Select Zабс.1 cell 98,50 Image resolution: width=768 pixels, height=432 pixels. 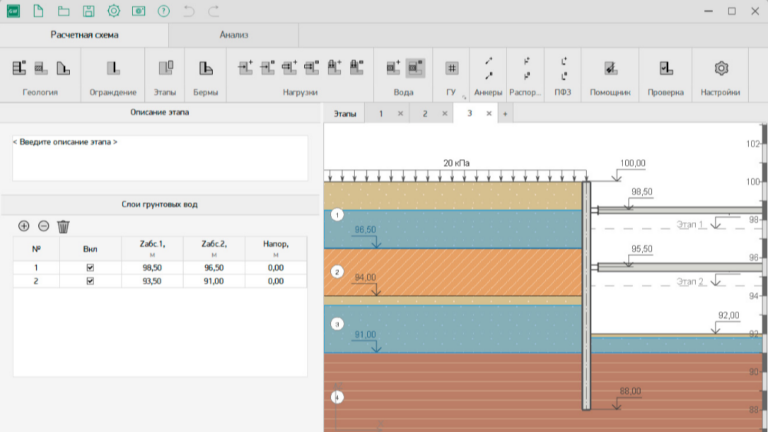(152, 267)
